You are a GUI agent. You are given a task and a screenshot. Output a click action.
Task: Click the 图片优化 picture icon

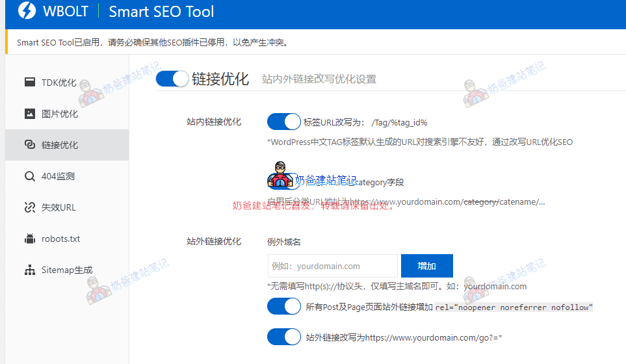tap(29, 114)
